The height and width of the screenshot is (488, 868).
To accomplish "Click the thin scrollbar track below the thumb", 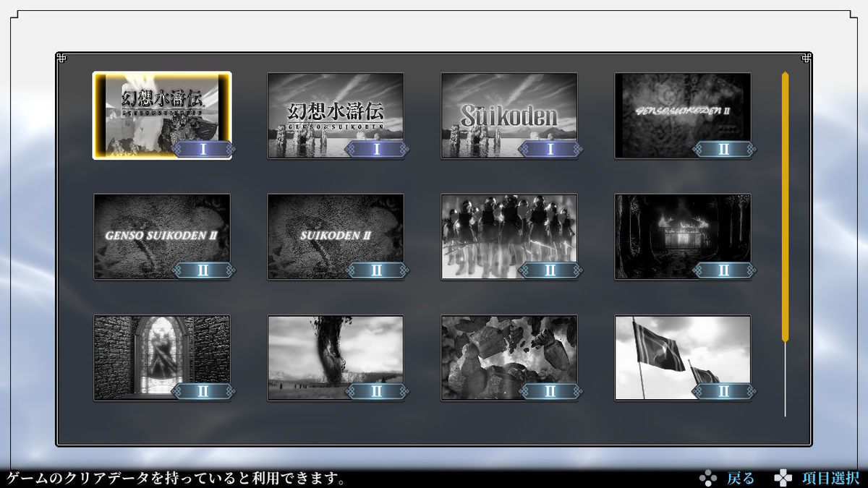I will (785, 380).
